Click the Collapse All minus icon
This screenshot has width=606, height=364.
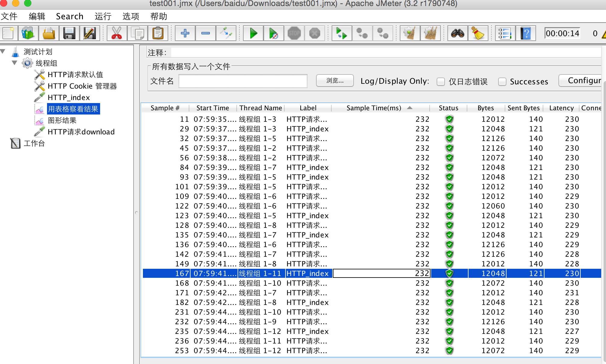point(205,33)
